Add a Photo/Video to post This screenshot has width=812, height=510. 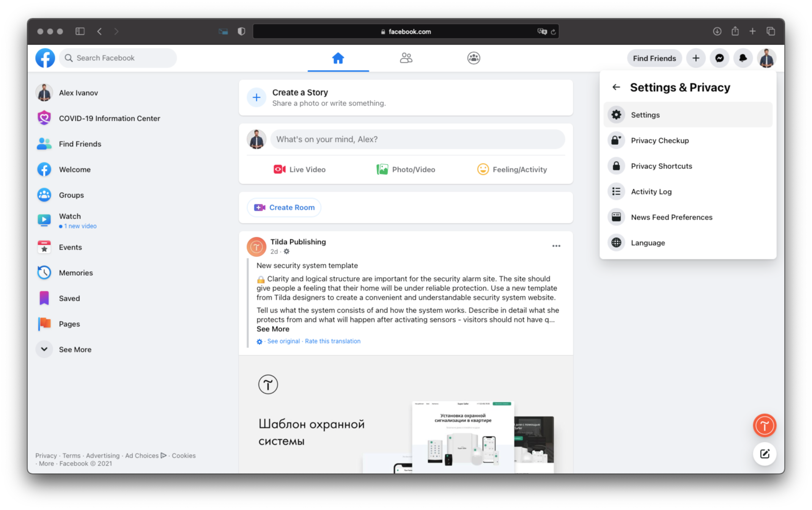tap(406, 169)
